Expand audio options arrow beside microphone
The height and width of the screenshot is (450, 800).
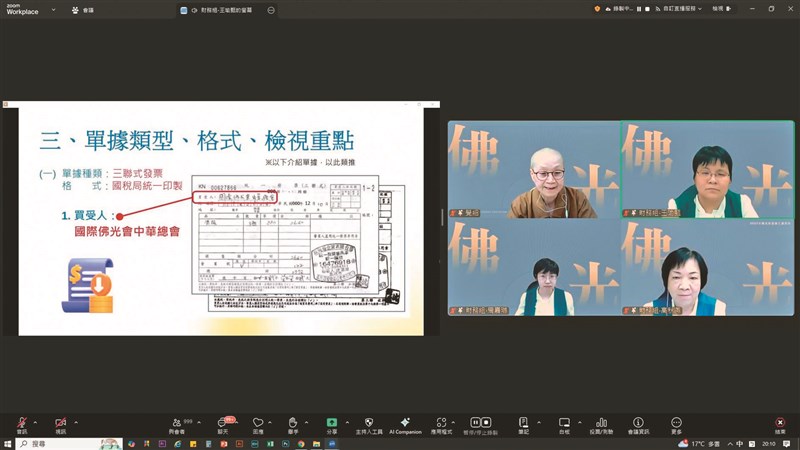tap(36, 422)
